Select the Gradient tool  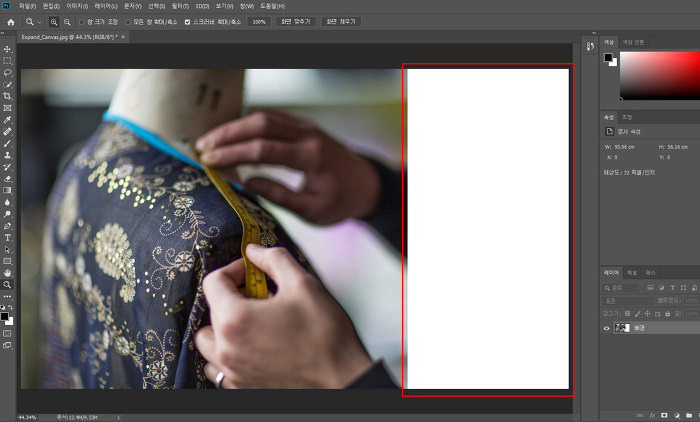(7, 190)
